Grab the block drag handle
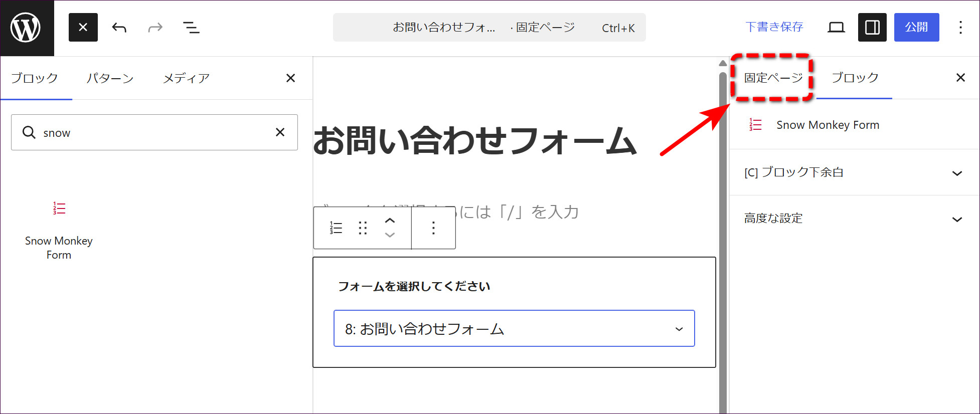The image size is (980, 414). [x=363, y=228]
